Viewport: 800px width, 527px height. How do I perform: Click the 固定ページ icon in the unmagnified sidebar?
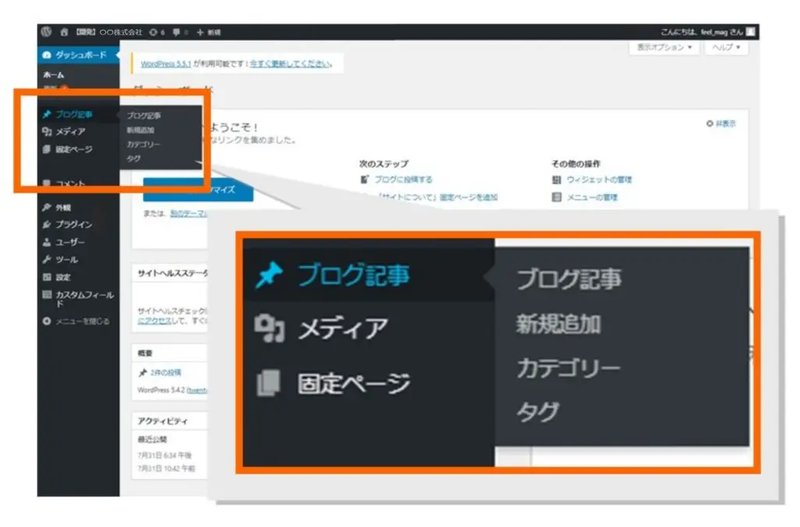tap(46, 149)
